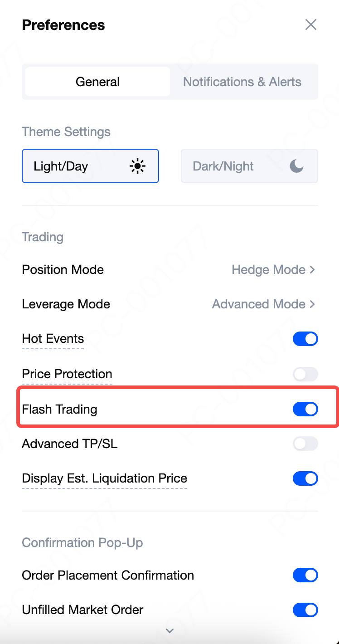Screen dimensions: 339x644
Task: Turn off the Flash Trading toggle
Action: click(x=305, y=410)
